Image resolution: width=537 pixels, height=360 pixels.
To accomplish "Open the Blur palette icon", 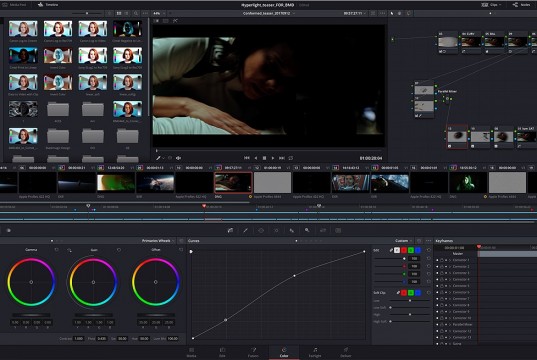I will pyautogui.click(x=292, y=231).
